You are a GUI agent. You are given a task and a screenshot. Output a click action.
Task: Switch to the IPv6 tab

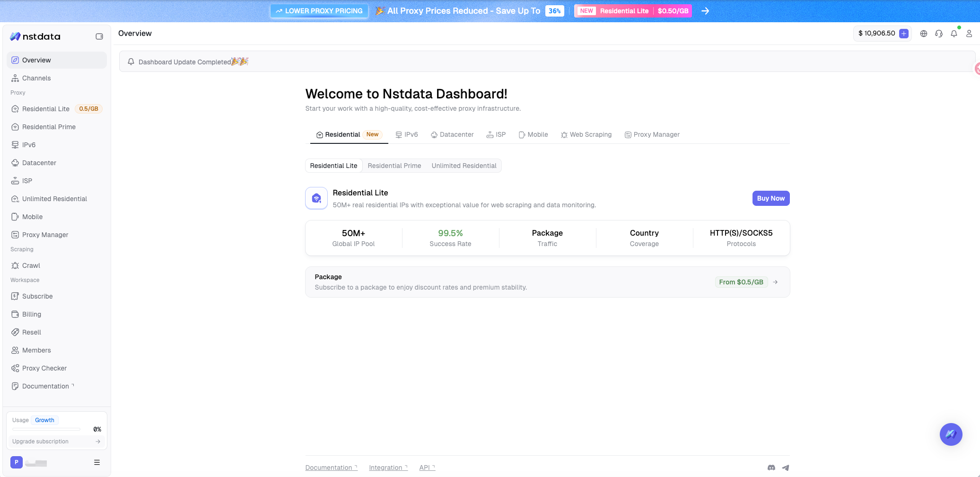click(407, 135)
